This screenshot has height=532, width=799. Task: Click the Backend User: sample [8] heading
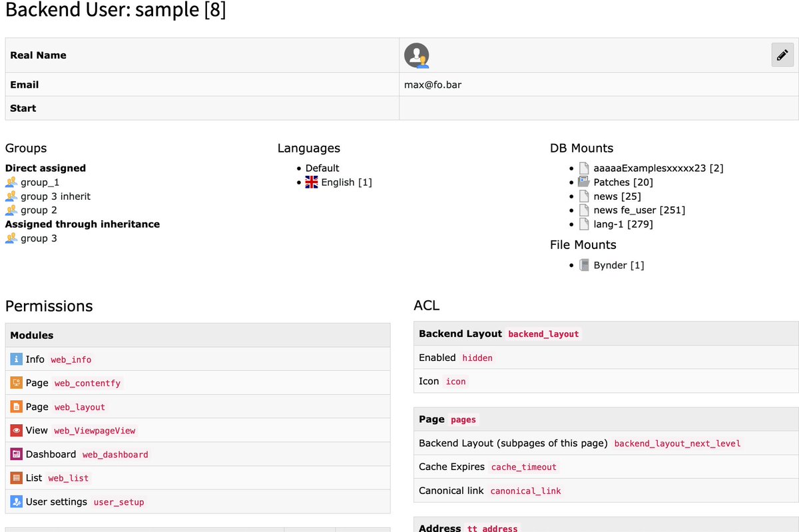coord(116,11)
